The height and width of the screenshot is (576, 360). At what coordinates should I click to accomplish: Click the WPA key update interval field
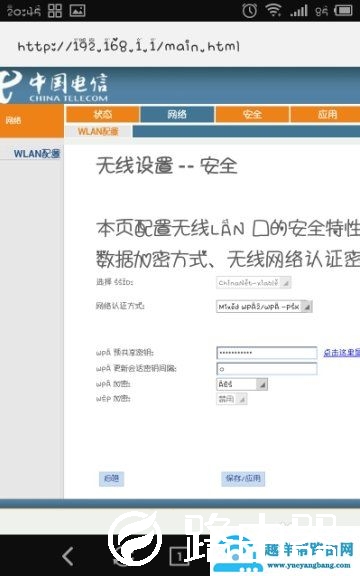(x=267, y=369)
